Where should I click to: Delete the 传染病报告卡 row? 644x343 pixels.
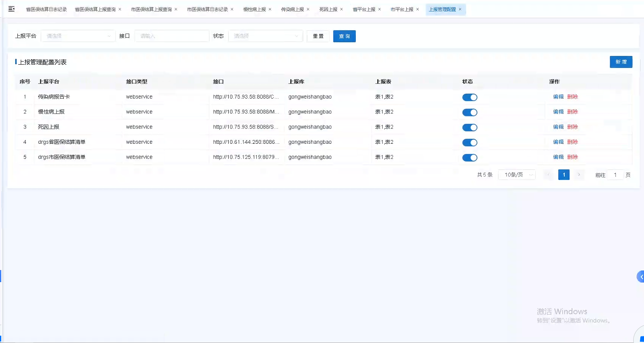(x=572, y=97)
